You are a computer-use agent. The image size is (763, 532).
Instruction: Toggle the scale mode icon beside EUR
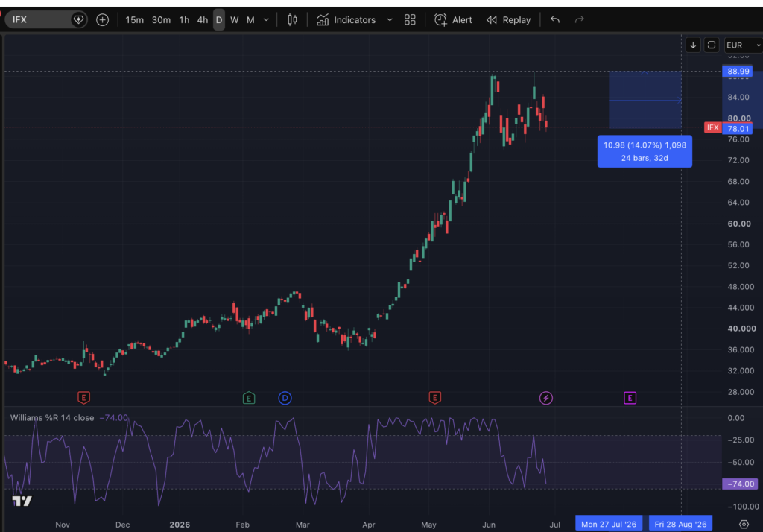(x=712, y=45)
